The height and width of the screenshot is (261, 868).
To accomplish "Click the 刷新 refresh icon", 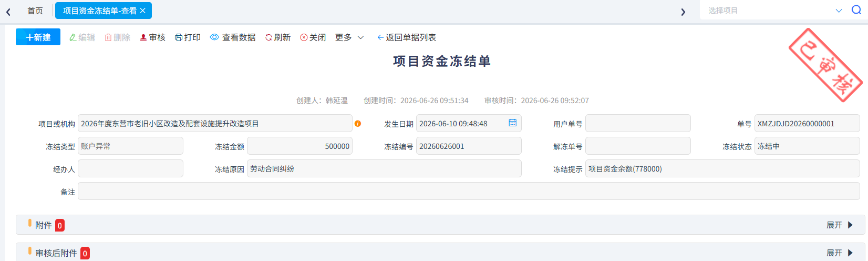I will (x=268, y=37).
